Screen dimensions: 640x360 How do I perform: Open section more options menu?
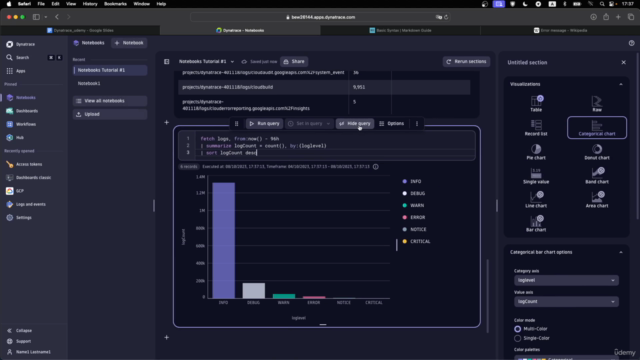click(x=417, y=124)
